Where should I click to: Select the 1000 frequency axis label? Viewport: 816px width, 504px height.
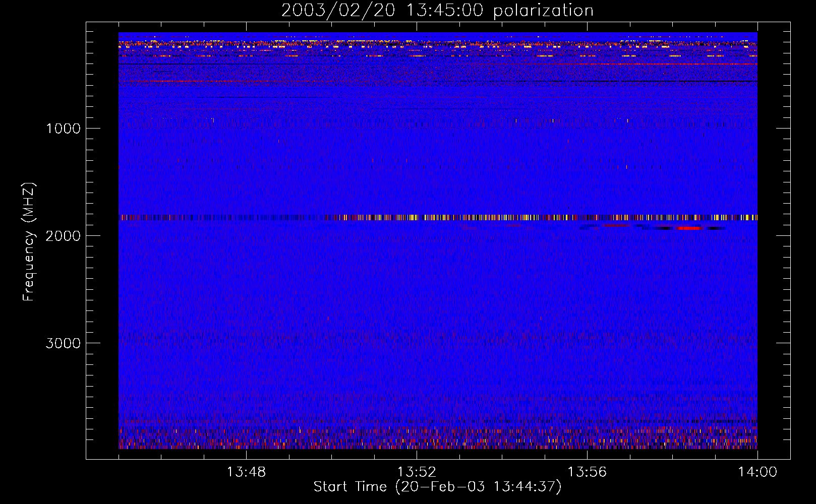[63, 129]
